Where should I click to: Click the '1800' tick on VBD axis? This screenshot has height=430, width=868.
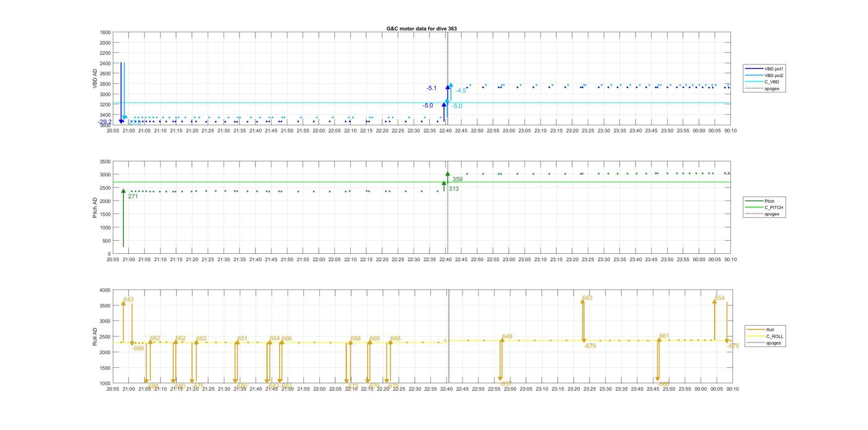[105, 32]
